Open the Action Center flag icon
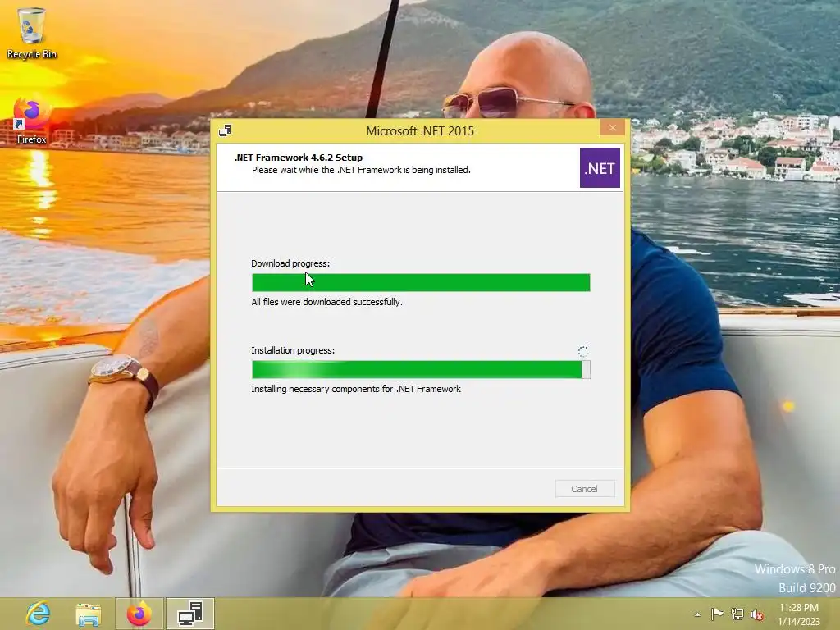The height and width of the screenshot is (630, 840). 717,614
